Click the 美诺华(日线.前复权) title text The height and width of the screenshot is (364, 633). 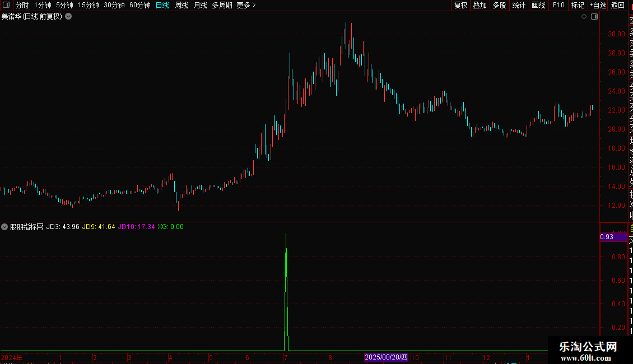[32, 16]
